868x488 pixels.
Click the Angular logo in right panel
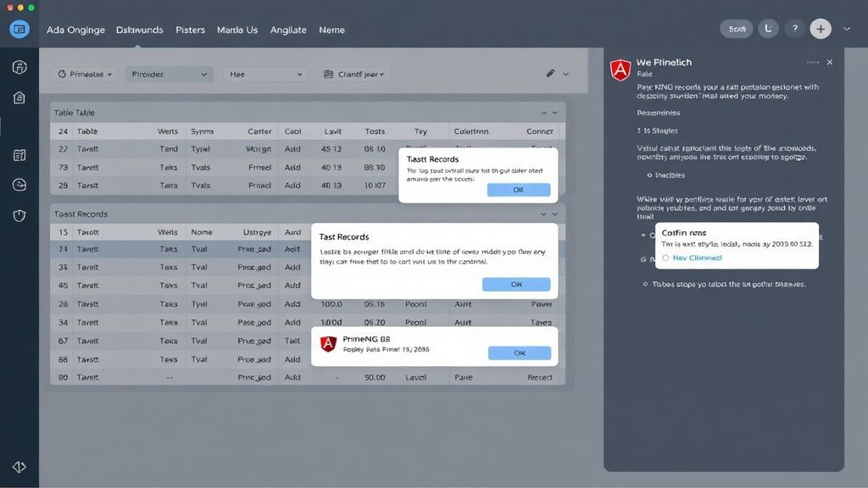pyautogui.click(x=620, y=70)
